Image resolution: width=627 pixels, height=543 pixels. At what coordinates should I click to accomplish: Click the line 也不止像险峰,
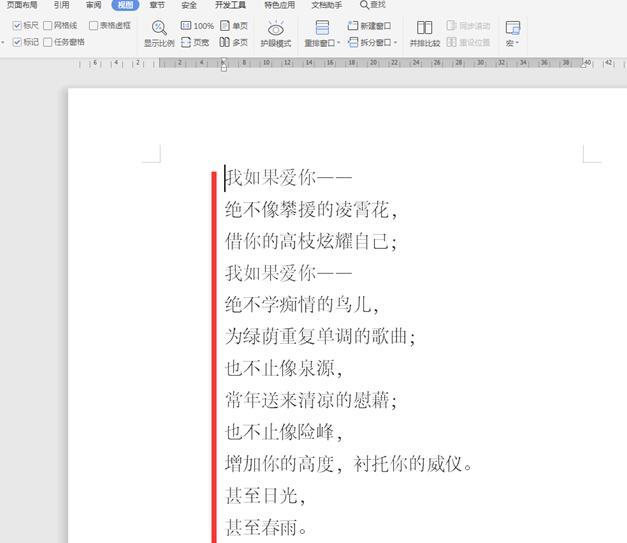(284, 432)
